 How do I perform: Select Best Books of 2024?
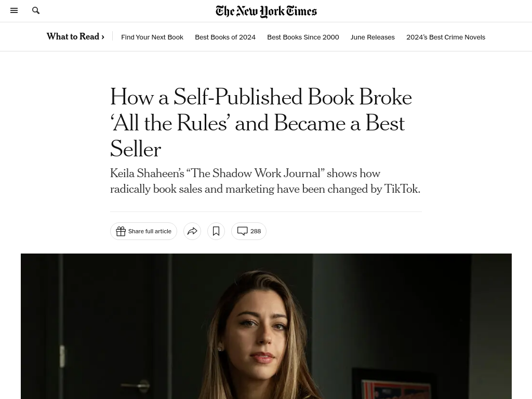pos(225,37)
